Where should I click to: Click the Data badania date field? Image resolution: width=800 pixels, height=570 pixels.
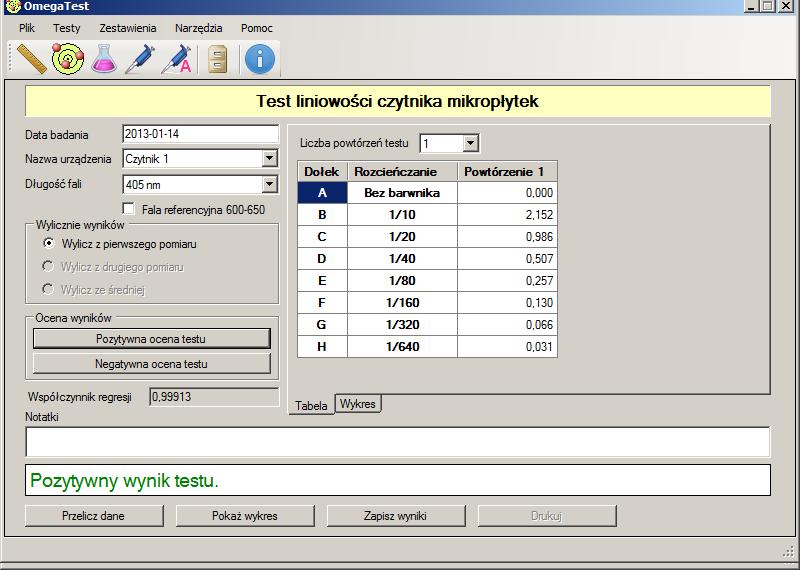(x=199, y=134)
